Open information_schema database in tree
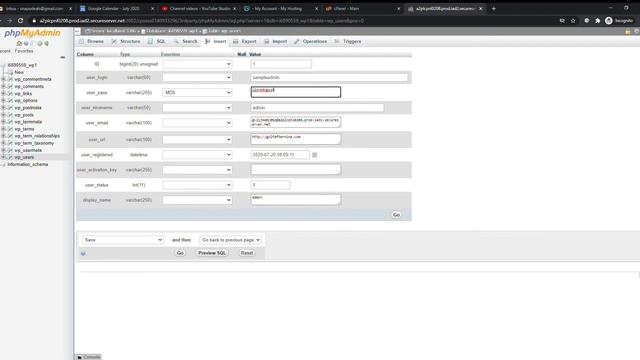 coord(27,164)
